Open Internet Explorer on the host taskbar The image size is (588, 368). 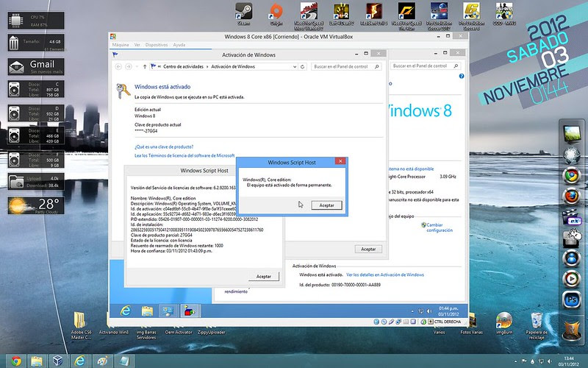[x=79, y=361]
